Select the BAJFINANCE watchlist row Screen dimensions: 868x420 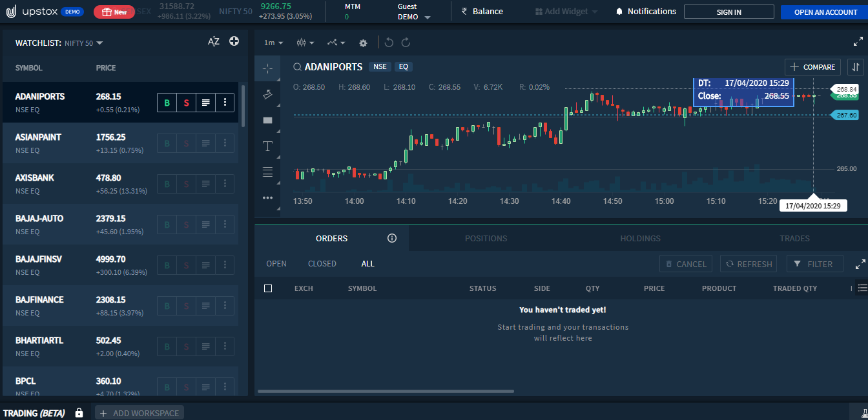pos(121,306)
